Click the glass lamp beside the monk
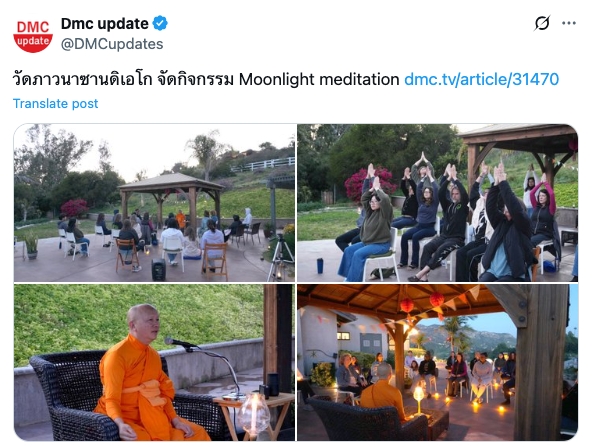This screenshot has width=594, height=447. (253, 414)
